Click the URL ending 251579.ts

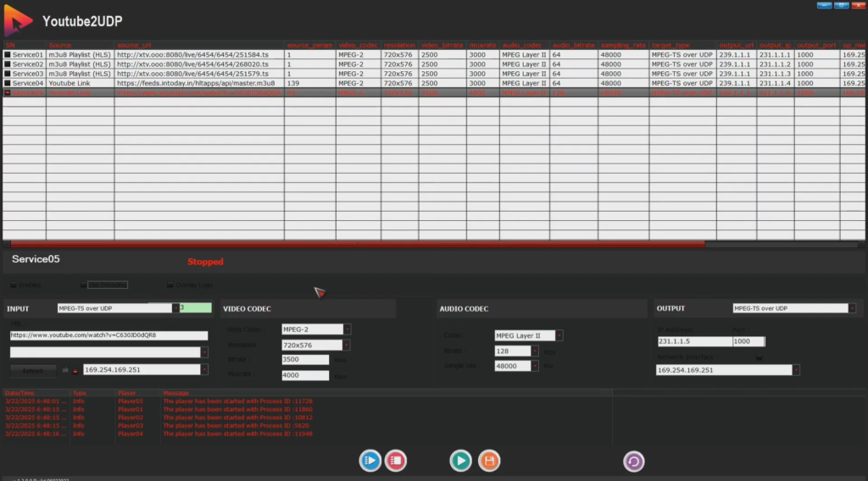tap(192, 74)
